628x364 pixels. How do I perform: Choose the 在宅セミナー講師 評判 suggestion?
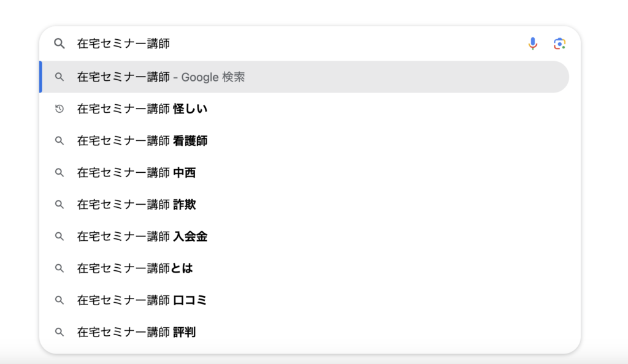(x=304, y=332)
